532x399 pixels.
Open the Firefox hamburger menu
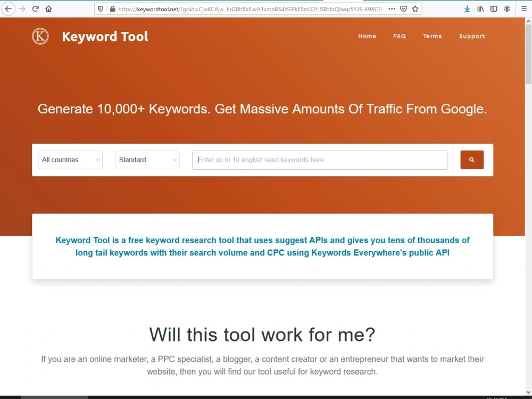tap(524, 9)
